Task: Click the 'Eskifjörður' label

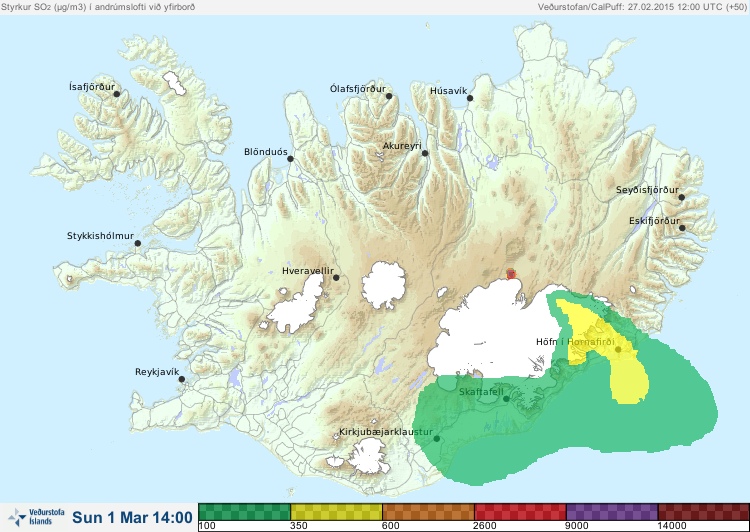Action: [654, 221]
